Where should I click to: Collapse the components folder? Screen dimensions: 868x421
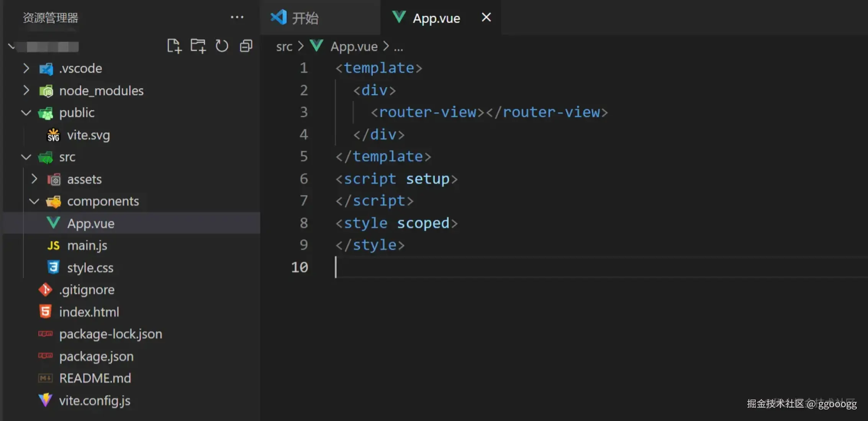coord(103,201)
